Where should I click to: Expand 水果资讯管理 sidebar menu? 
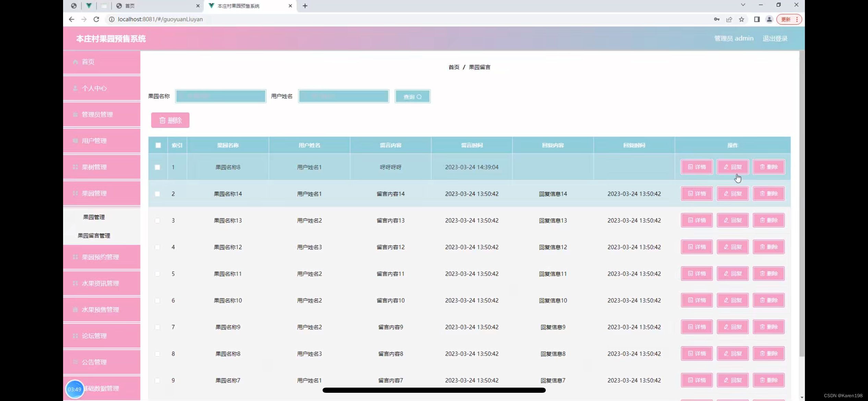[x=101, y=283]
